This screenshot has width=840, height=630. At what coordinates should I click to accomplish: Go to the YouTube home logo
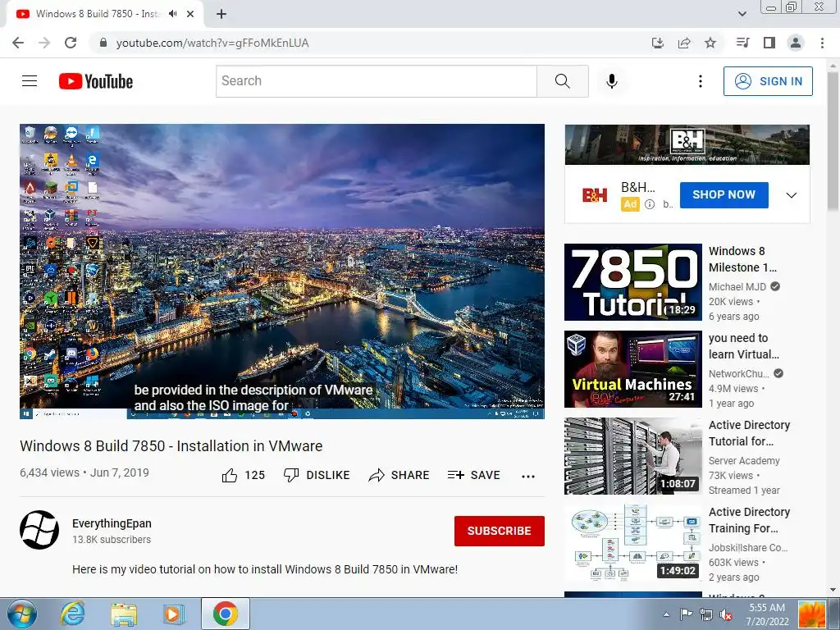pyautogui.click(x=96, y=81)
